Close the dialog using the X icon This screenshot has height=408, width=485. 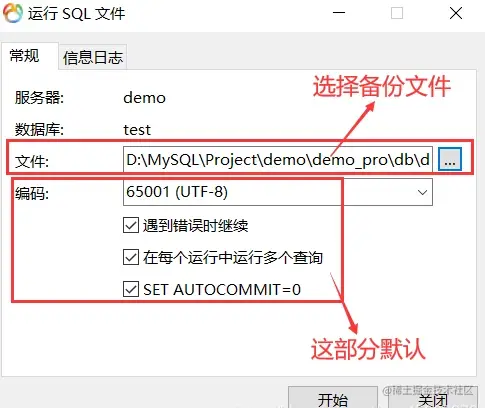pyautogui.click(x=456, y=13)
